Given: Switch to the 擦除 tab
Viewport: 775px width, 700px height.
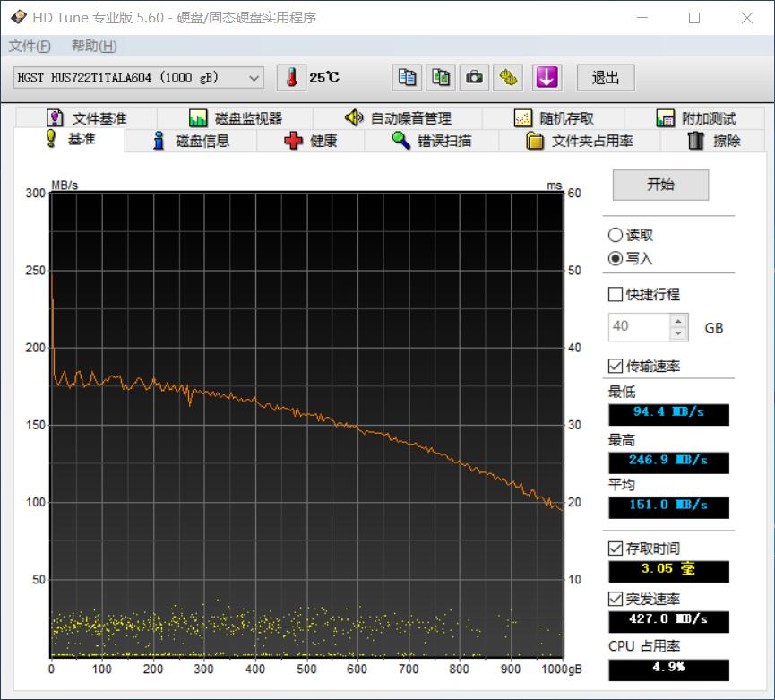Looking at the screenshot, I should tap(713, 141).
